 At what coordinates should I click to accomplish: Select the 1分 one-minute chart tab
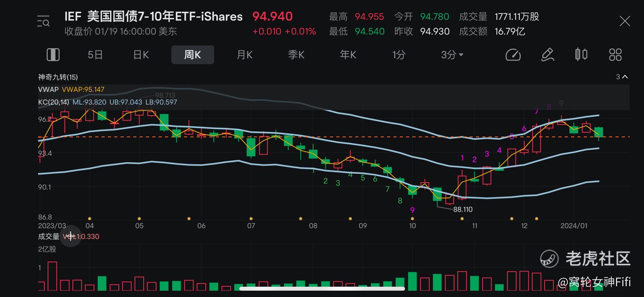click(x=399, y=55)
